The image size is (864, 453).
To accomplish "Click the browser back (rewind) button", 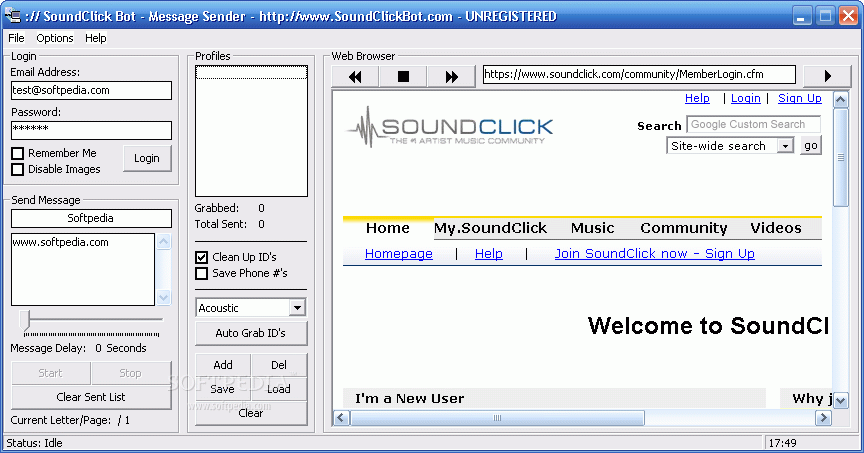I will coord(355,76).
